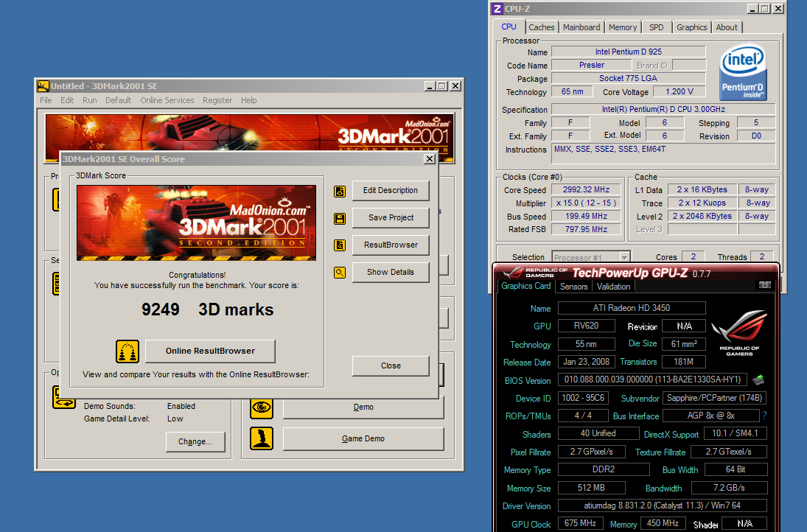Click the Show Details button
The image size is (807, 532).
pos(391,272)
